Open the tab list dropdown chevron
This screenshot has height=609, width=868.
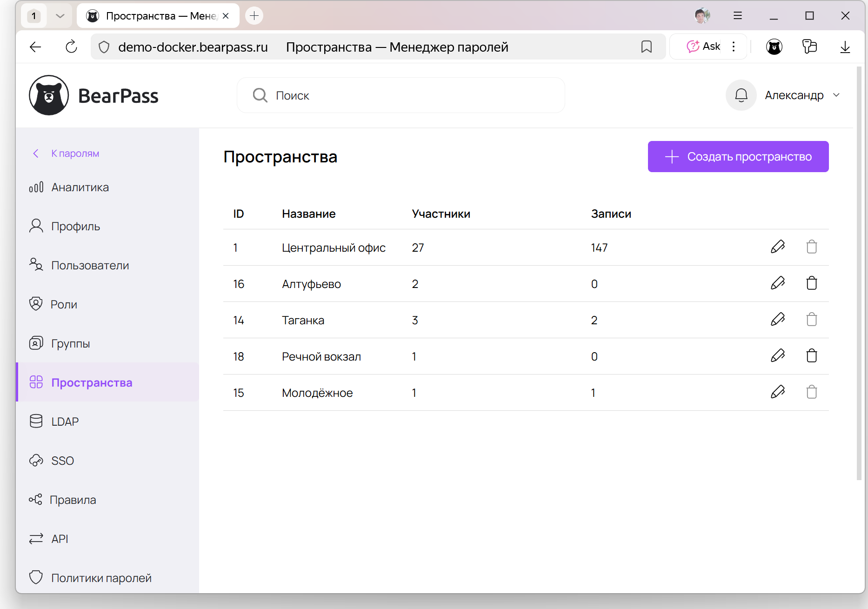[x=60, y=16]
